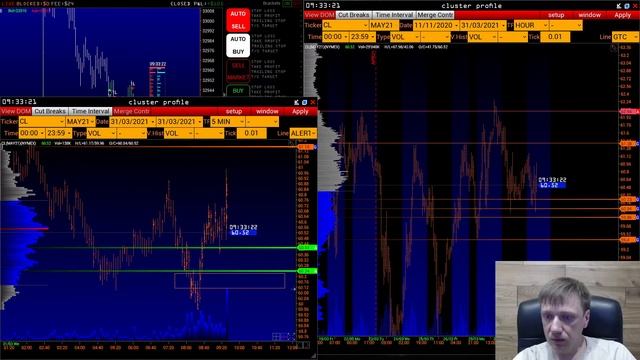
Task: Select top orange price marker on 5 MIN price axis
Action: click(x=307, y=147)
